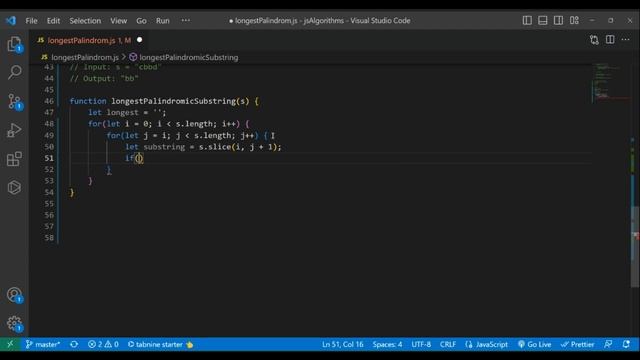Open the View menu
The image size is (640, 360).
(118, 21)
